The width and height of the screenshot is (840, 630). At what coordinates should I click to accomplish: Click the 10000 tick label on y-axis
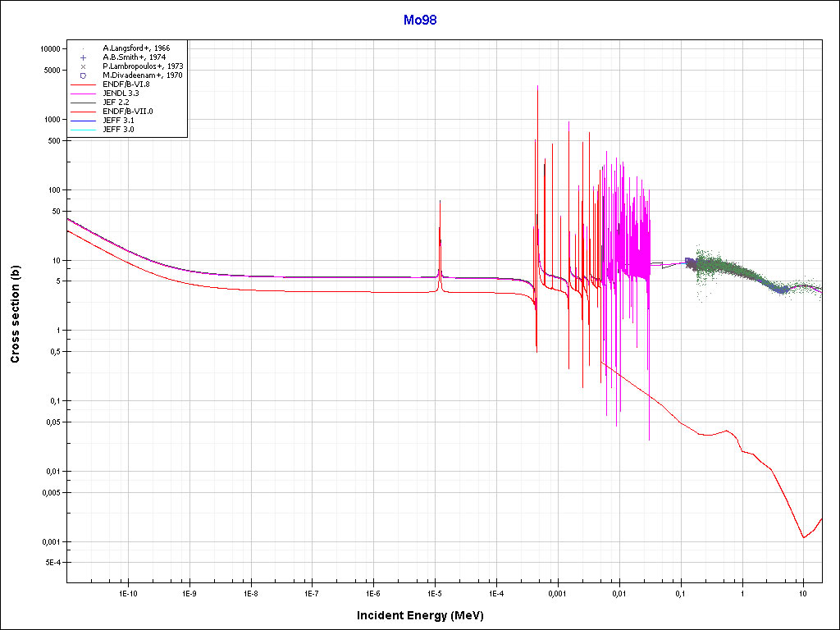coord(51,49)
